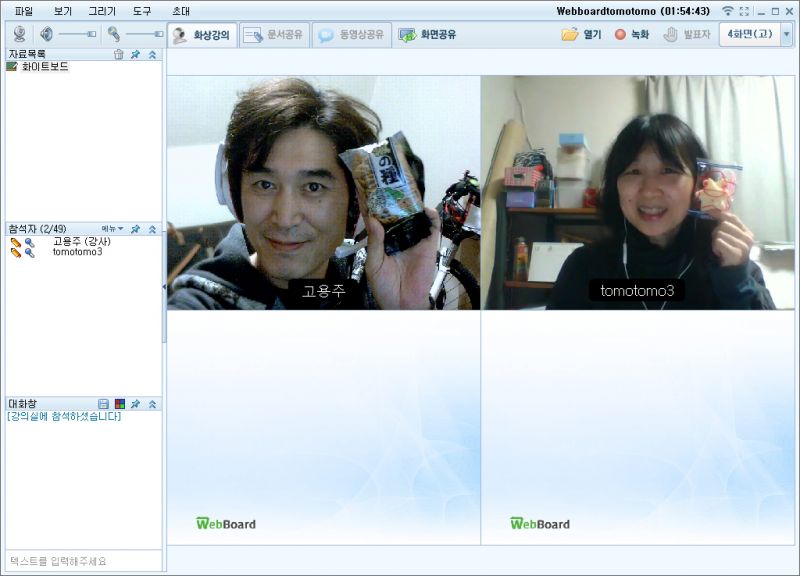This screenshot has width=800, height=576.
Task: Delete item using 자료목록 trash icon
Action: [x=119, y=54]
